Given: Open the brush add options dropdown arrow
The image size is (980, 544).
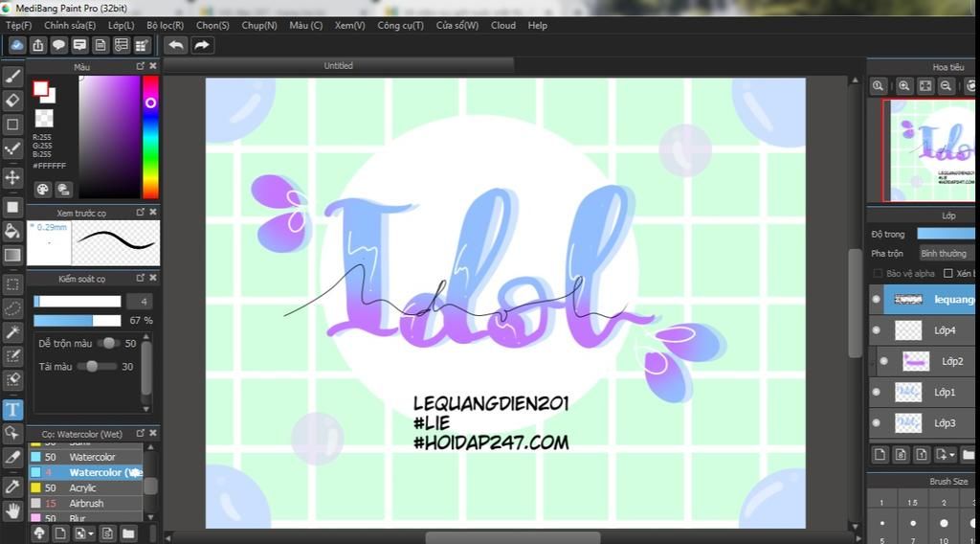Looking at the screenshot, I should (x=91, y=534).
